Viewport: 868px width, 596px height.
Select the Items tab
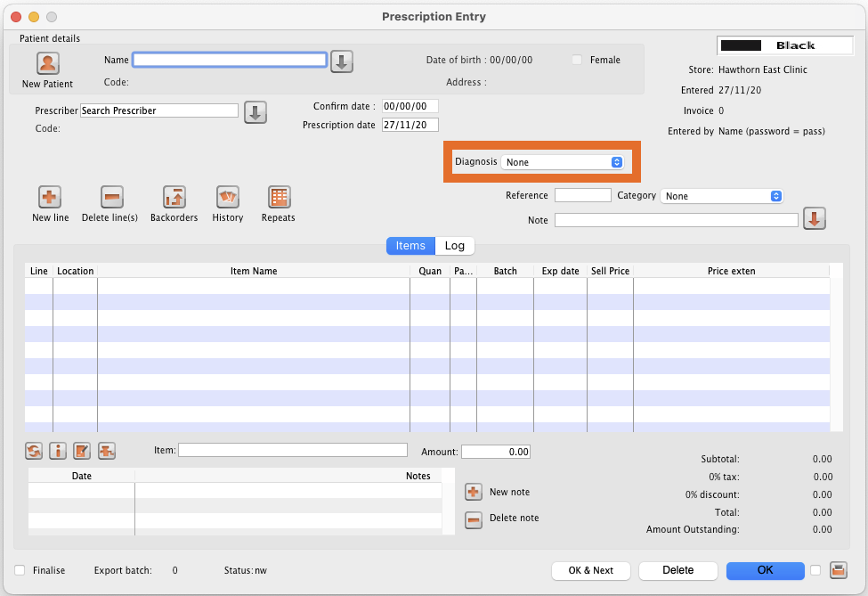tap(410, 246)
